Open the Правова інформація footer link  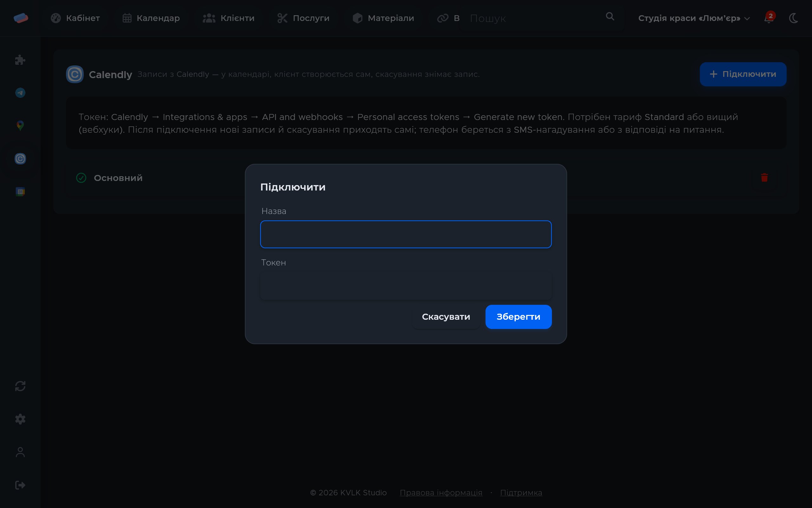click(x=441, y=492)
